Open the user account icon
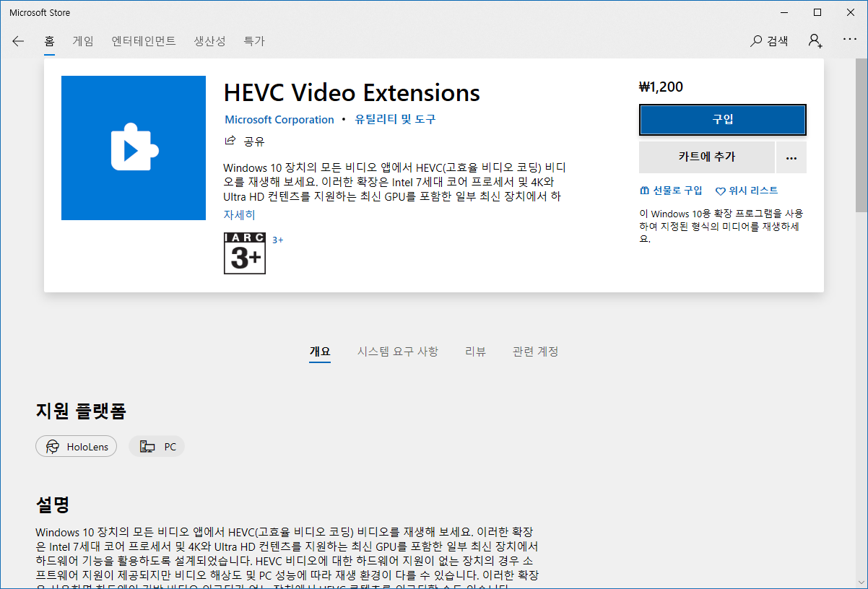The height and width of the screenshot is (589, 868). click(x=815, y=41)
